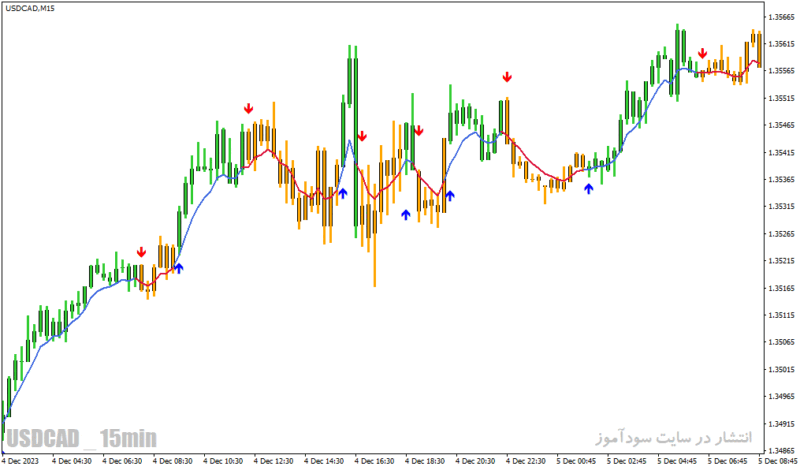This screenshot has width=800, height=470.
Task: Click the blue buy arrow on 5 Dec
Action: click(589, 189)
